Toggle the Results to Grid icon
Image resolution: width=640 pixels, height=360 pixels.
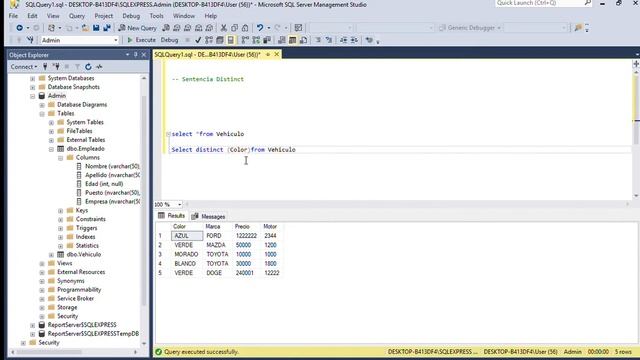[x=293, y=40]
